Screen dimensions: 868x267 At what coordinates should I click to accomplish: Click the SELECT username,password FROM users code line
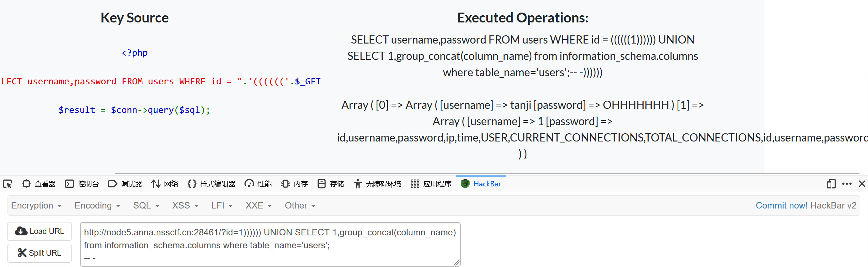coord(160,82)
